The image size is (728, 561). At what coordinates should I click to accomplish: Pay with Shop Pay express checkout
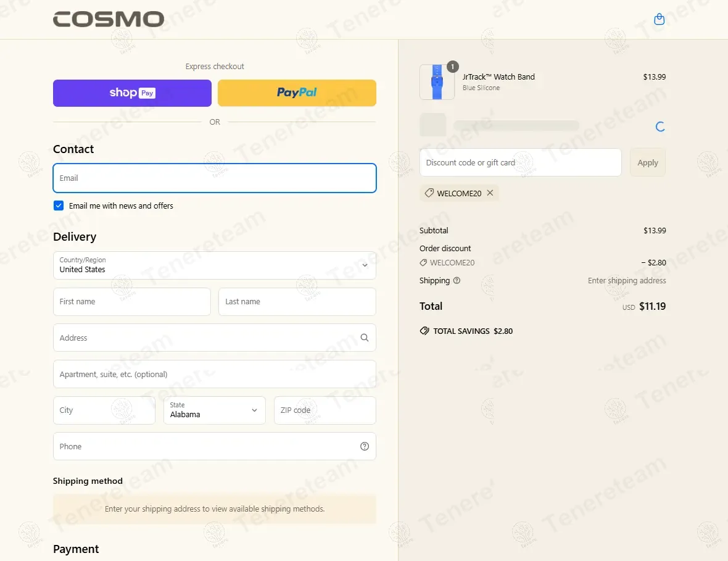(x=132, y=93)
